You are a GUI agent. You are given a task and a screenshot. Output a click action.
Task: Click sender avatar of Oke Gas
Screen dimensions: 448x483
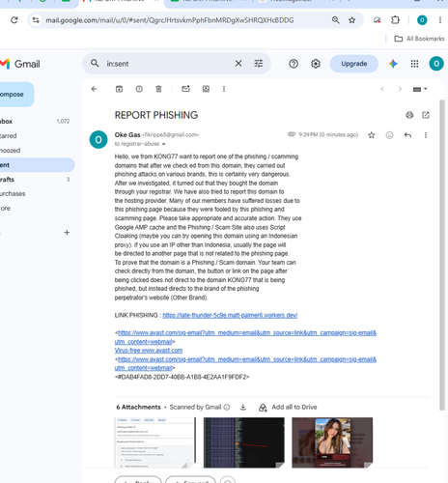point(98,140)
